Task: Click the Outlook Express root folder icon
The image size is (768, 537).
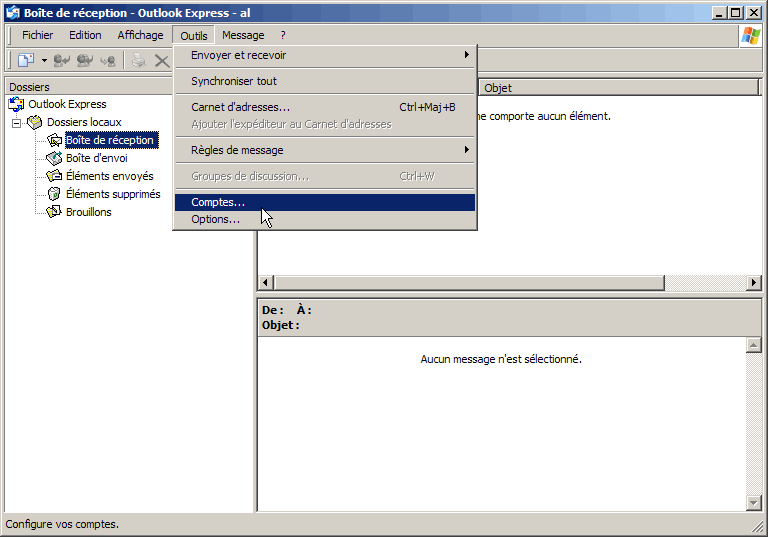Action: [16, 104]
